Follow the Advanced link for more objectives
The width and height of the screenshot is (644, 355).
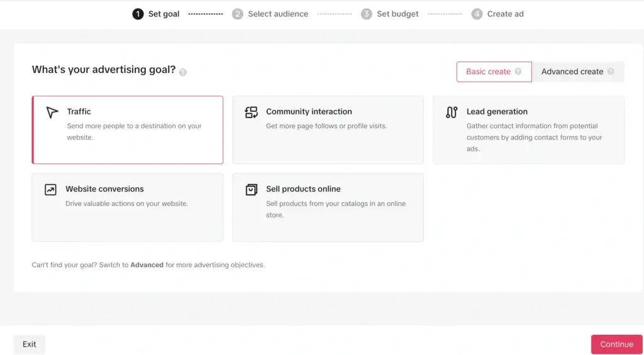click(x=147, y=265)
